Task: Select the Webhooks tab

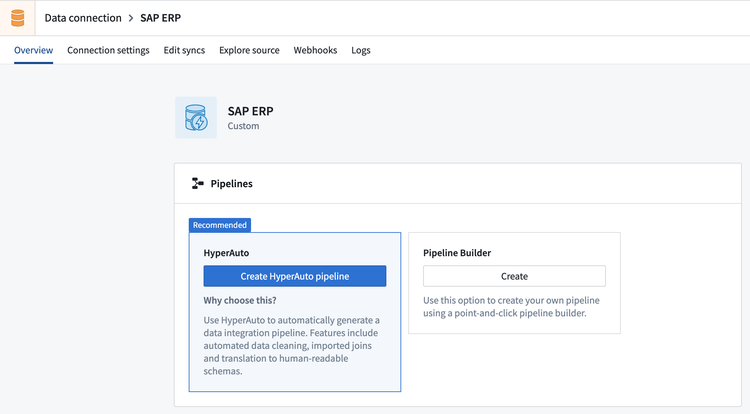Action: click(x=315, y=50)
